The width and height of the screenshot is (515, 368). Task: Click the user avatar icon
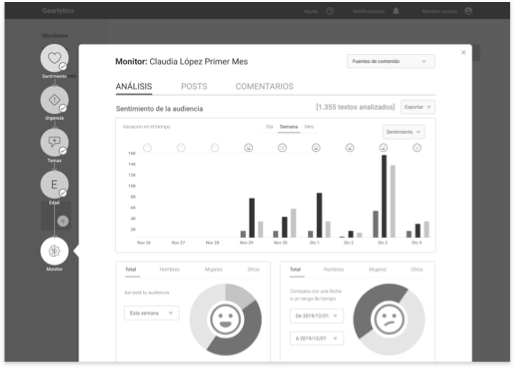[x=468, y=11]
